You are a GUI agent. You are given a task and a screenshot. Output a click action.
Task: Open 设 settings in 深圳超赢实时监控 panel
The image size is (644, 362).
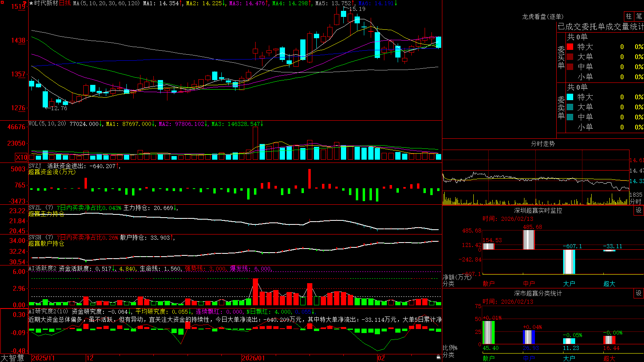tap(639, 210)
